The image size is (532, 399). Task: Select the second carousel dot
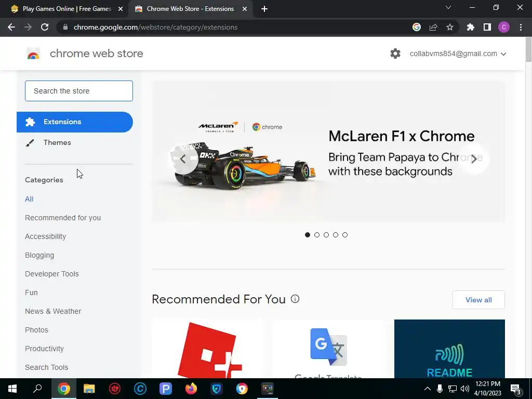317,235
